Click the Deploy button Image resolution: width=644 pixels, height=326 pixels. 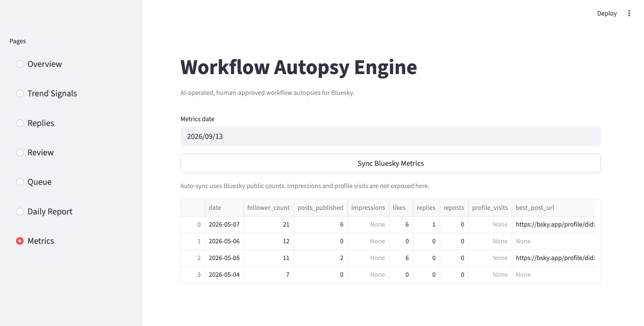(607, 13)
